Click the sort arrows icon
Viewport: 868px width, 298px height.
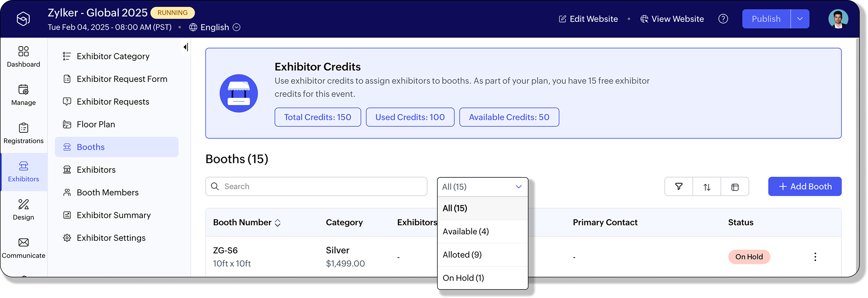pos(706,187)
